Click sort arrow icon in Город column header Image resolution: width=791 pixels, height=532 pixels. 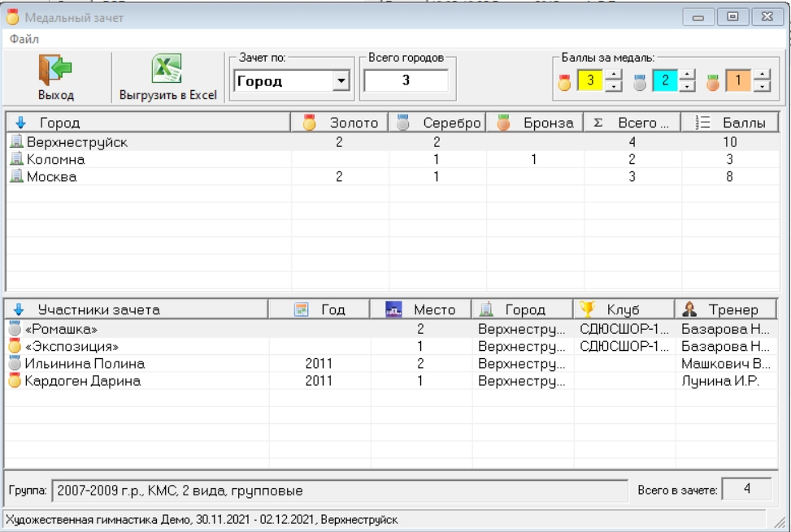click(x=21, y=123)
